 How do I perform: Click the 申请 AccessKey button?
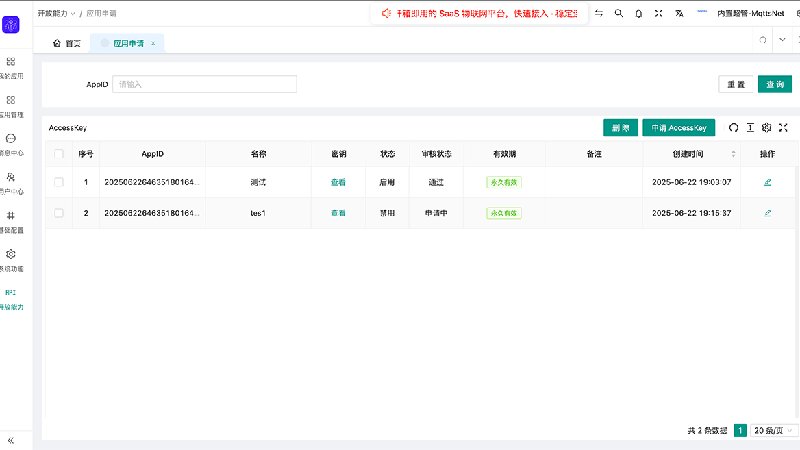(679, 128)
